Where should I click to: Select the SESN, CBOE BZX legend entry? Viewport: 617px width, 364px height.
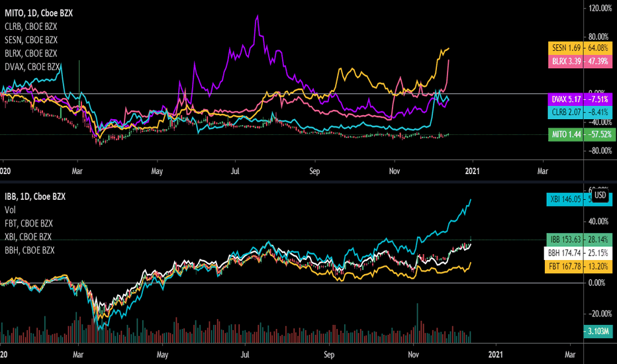pos(31,40)
